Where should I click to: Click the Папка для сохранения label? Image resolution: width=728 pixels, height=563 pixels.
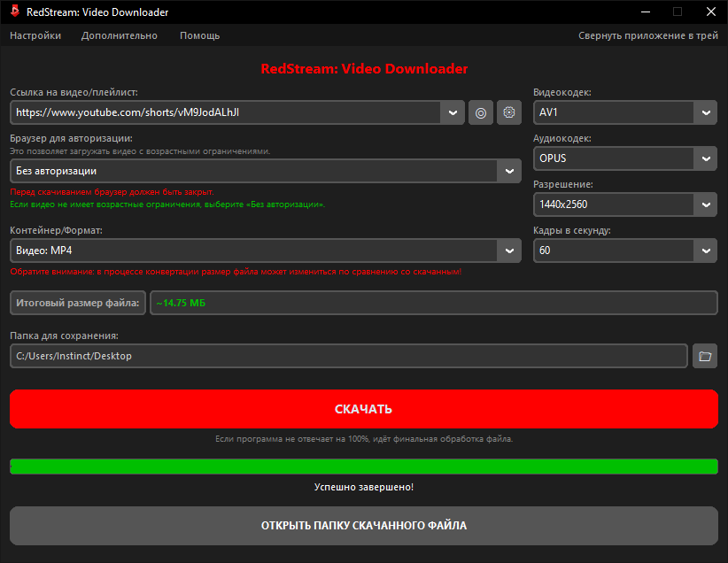[64, 335]
